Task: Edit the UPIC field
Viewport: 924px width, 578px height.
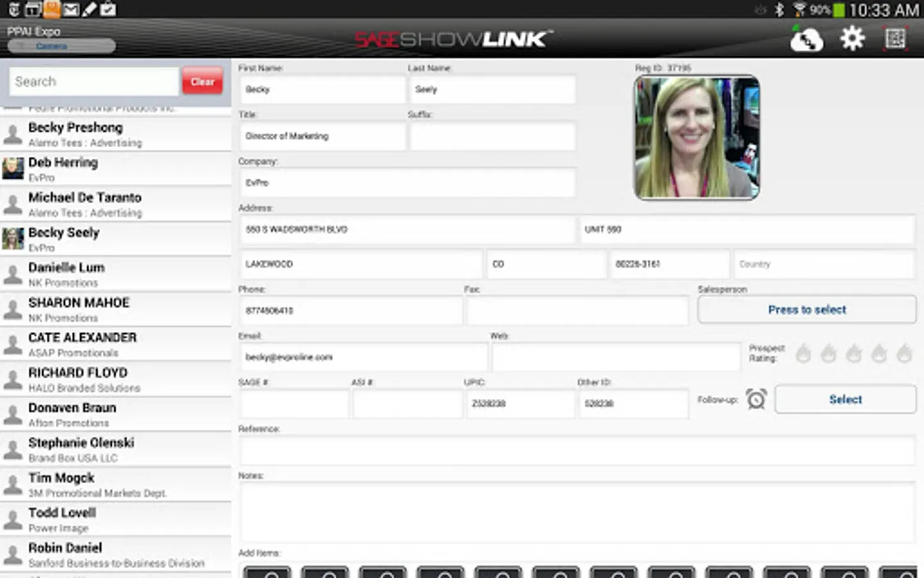Action: click(x=520, y=404)
